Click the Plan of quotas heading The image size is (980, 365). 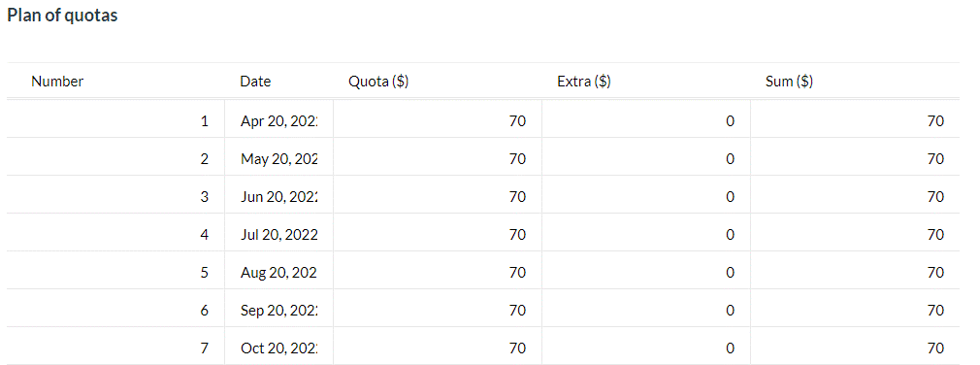click(x=62, y=17)
